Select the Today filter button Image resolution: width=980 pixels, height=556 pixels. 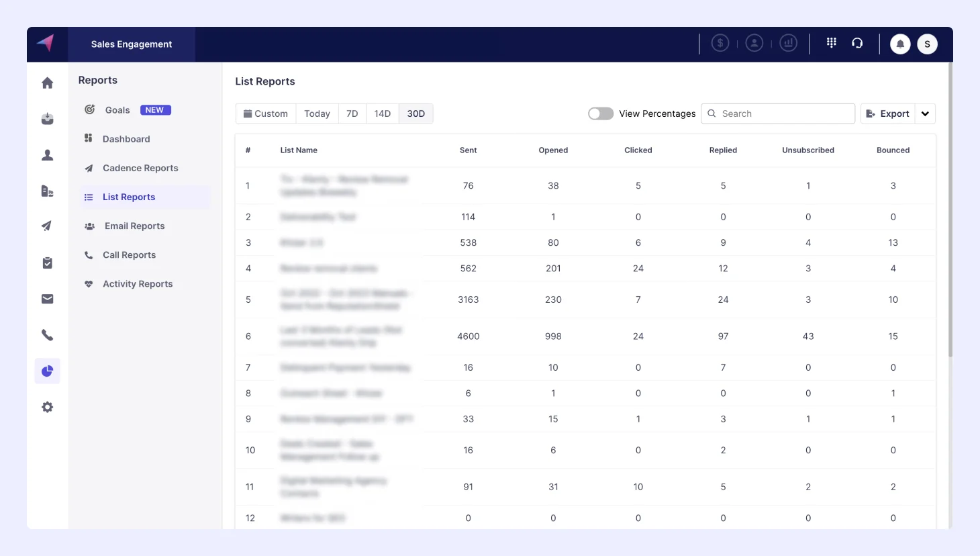(x=317, y=113)
